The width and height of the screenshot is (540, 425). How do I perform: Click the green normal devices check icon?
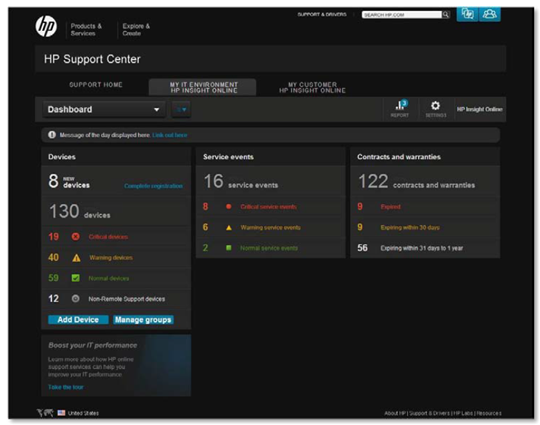(x=75, y=278)
